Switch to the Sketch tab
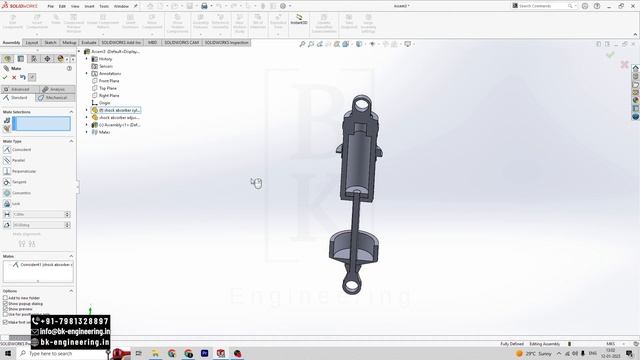640x360 pixels. pos(50,42)
